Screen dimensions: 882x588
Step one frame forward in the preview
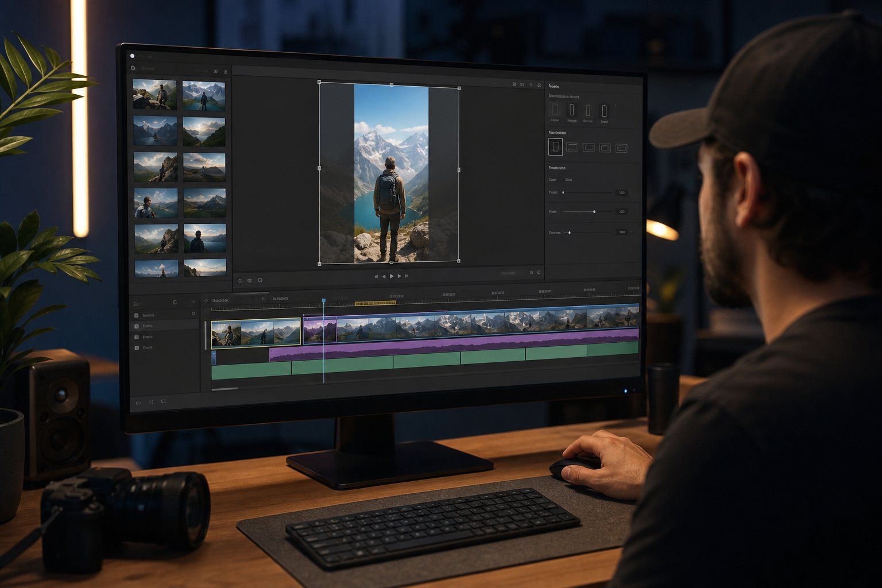tap(399, 276)
